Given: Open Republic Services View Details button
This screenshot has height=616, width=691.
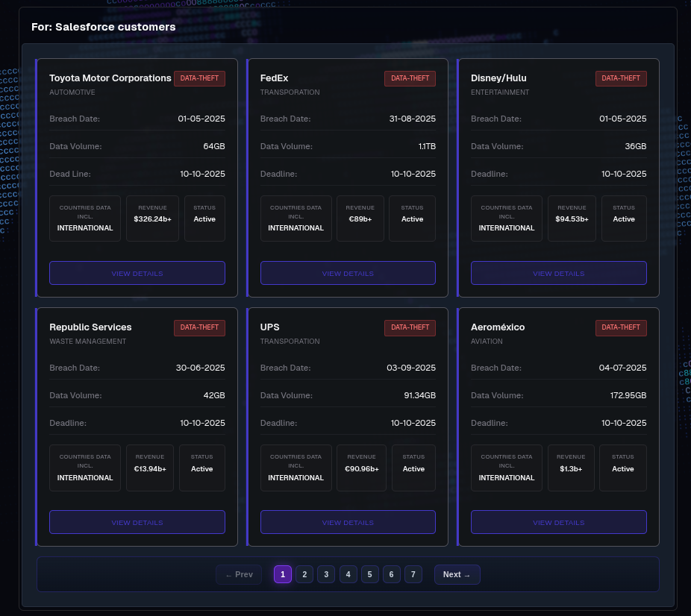Looking at the screenshot, I should [137, 522].
